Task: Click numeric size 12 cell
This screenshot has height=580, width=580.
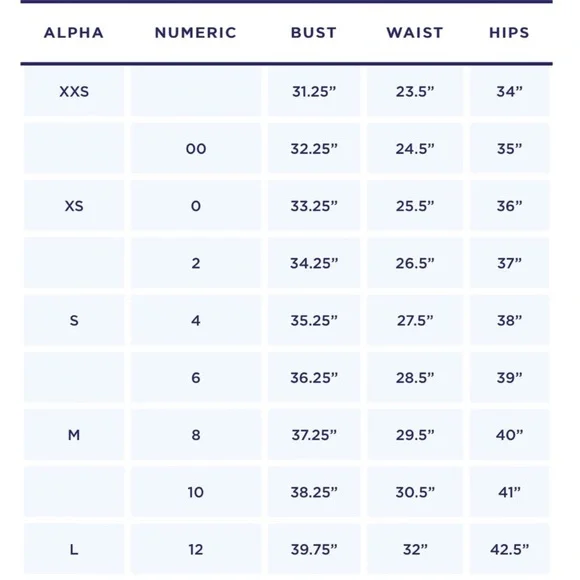Action: pyautogui.click(x=196, y=549)
